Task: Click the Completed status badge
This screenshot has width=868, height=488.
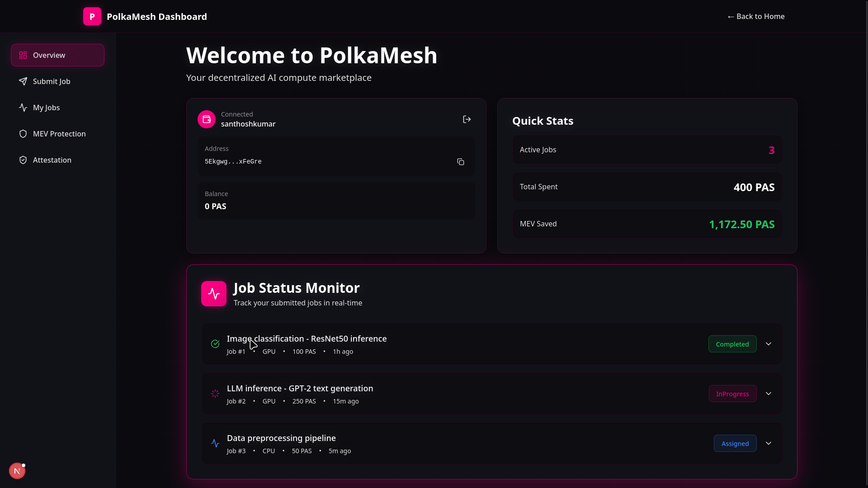Action: point(732,344)
